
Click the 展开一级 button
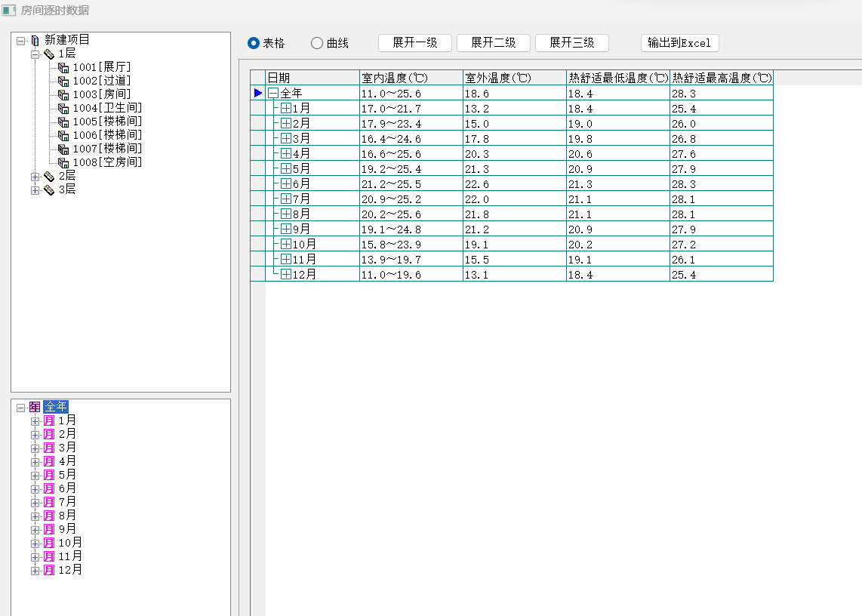(x=414, y=43)
